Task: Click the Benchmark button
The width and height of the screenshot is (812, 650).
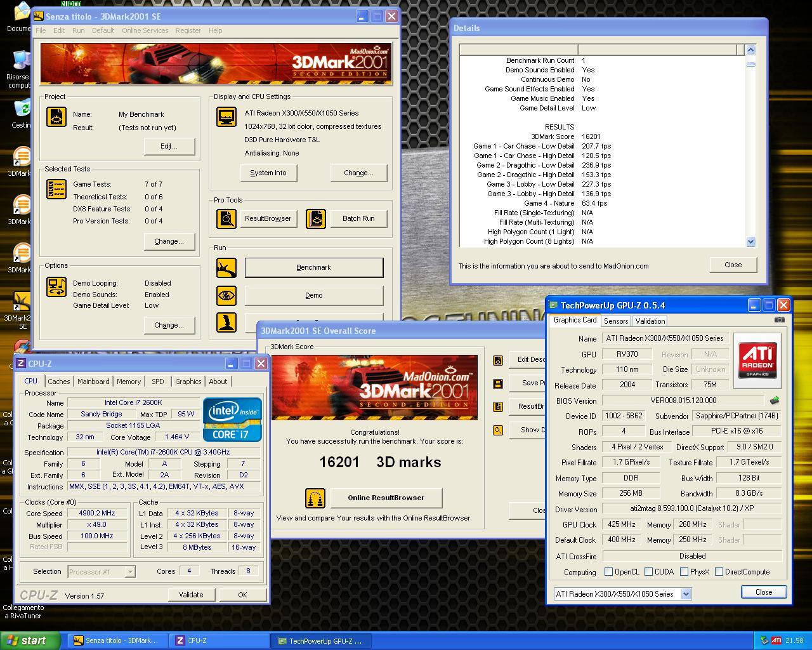Action: pos(314,267)
